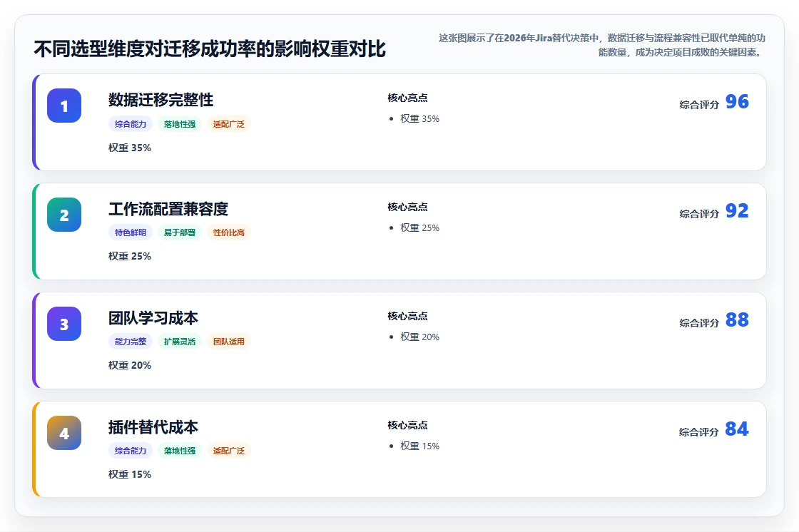Click the 特色鲜明 tag
Screen dimensions: 799x532
click(131, 232)
